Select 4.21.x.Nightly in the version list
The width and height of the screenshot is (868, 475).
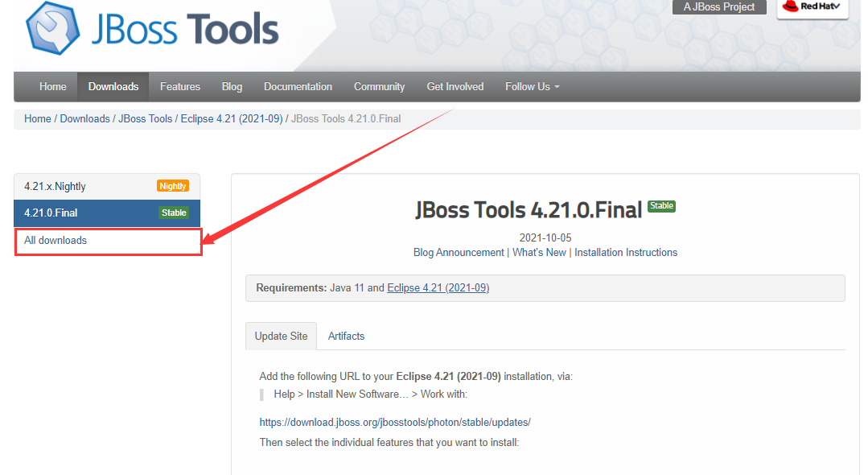107,187
